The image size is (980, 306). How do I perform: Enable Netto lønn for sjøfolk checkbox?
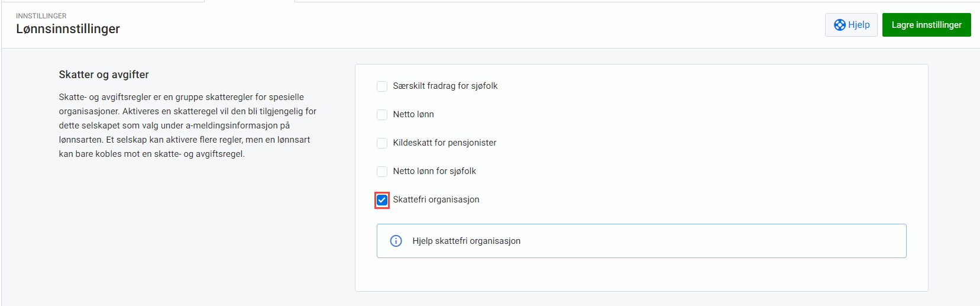382,172
